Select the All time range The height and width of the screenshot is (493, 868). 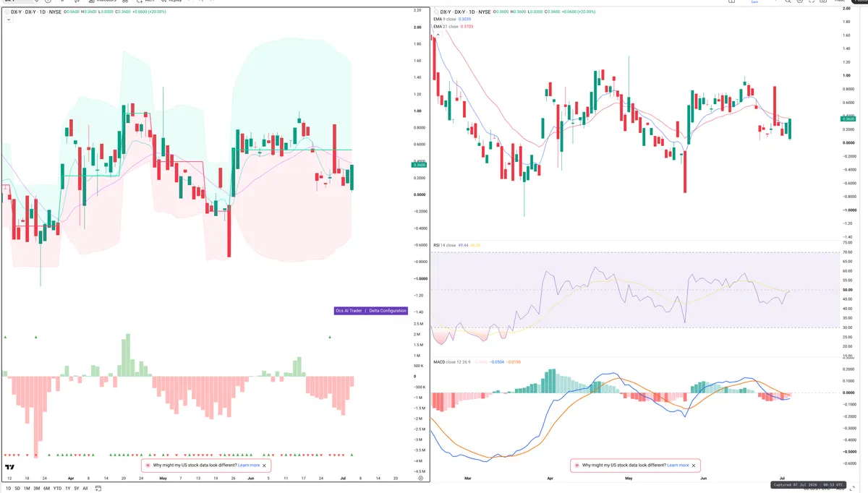coord(85,488)
